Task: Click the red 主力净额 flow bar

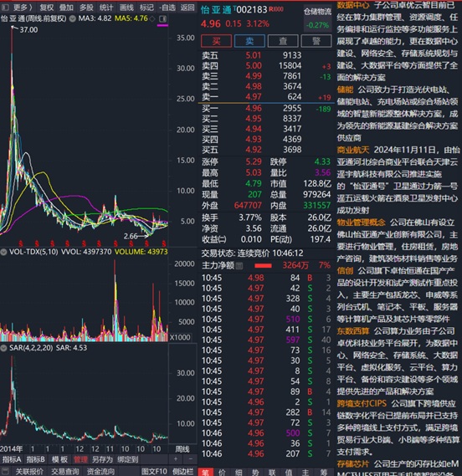Action: pyautogui.click(x=263, y=266)
